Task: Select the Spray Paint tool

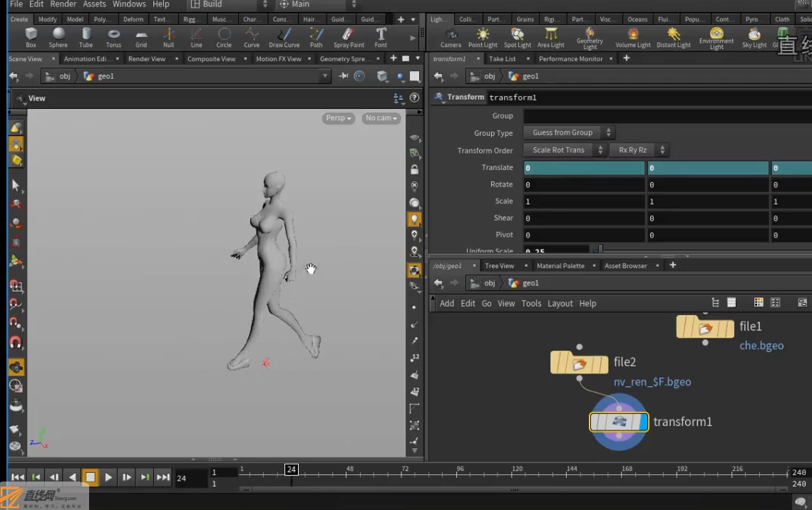Action: click(349, 38)
